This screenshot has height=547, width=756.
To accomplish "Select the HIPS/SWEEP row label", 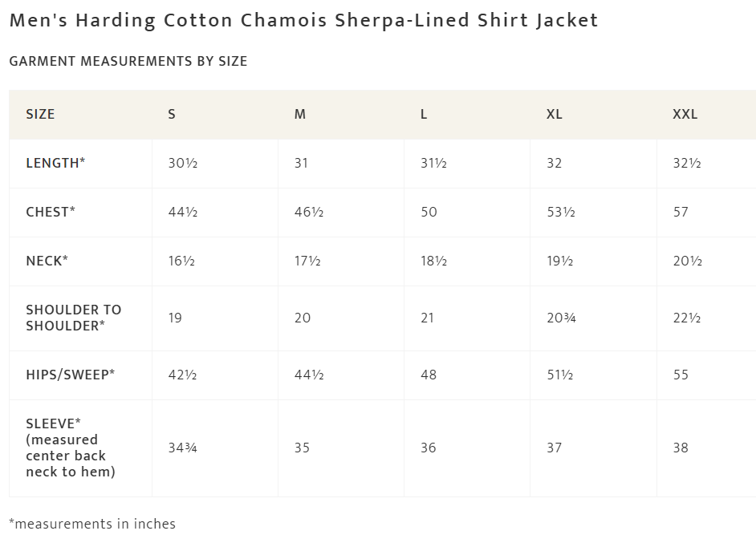I will point(71,375).
